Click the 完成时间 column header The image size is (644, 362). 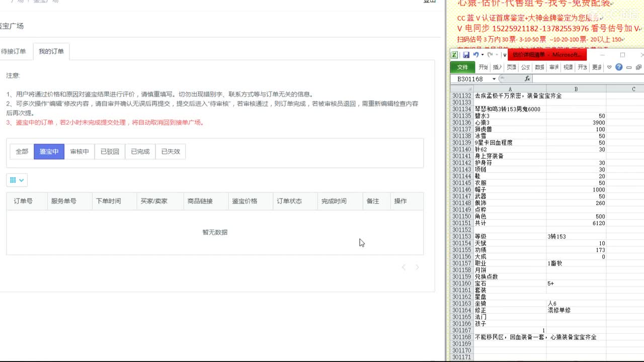click(340, 201)
